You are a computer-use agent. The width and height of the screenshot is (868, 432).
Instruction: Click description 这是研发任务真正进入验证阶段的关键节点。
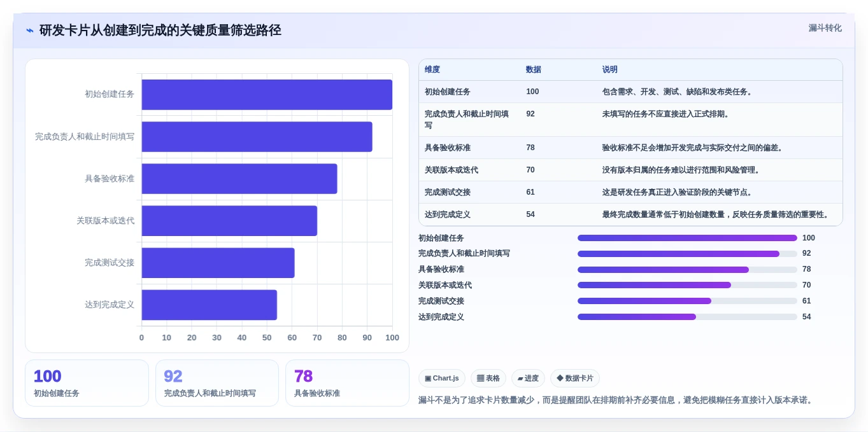(679, 192)
